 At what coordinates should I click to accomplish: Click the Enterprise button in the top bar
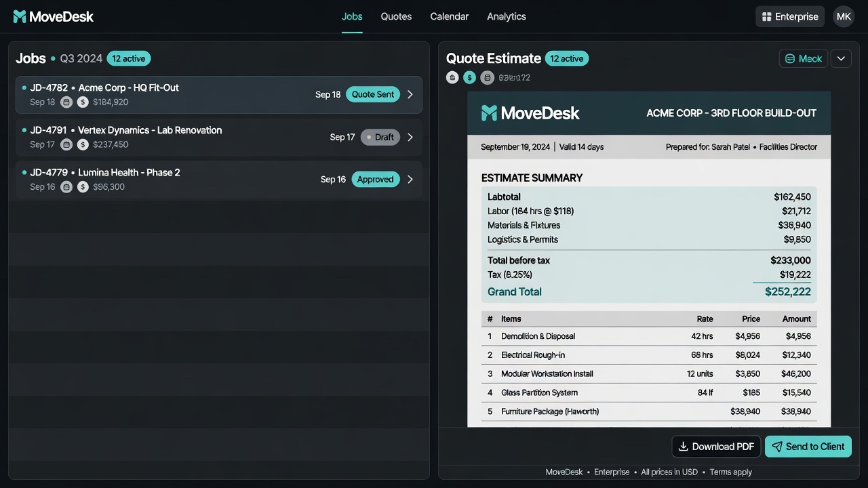pos(790,16)
